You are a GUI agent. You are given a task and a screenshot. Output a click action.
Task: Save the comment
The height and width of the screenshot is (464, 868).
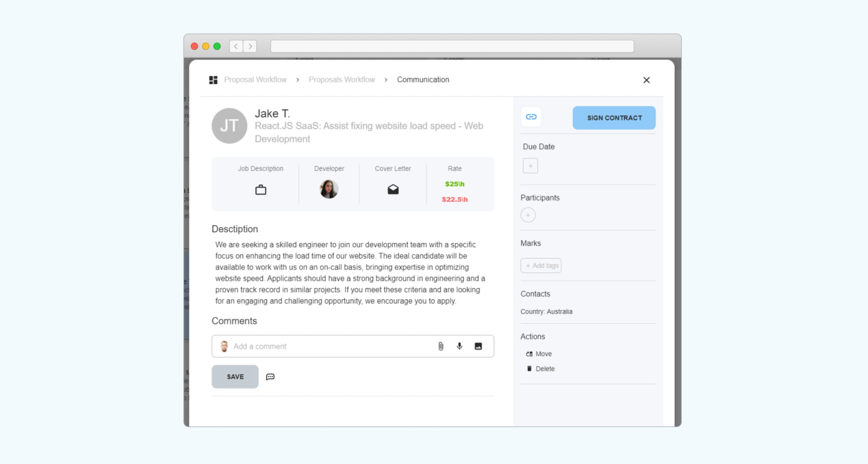pos(235,377)
